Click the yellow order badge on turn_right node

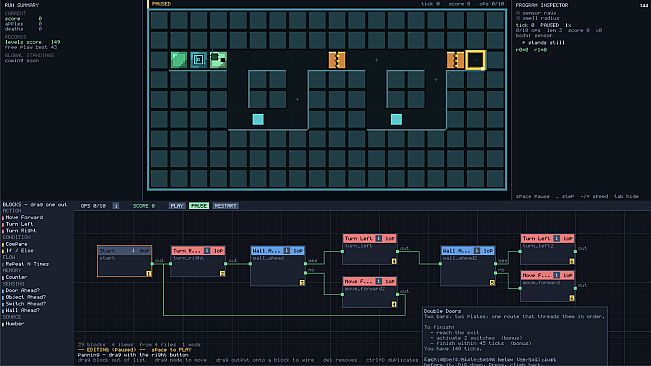tap(222, 273)
